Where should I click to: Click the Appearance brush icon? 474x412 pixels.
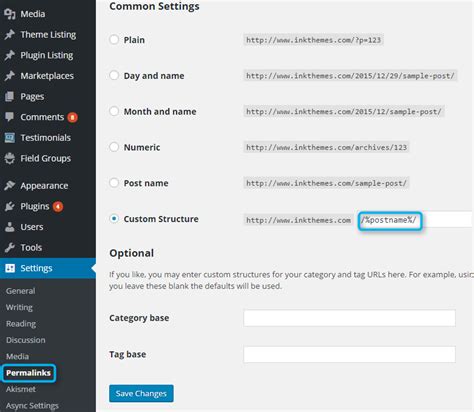point(10,185)
